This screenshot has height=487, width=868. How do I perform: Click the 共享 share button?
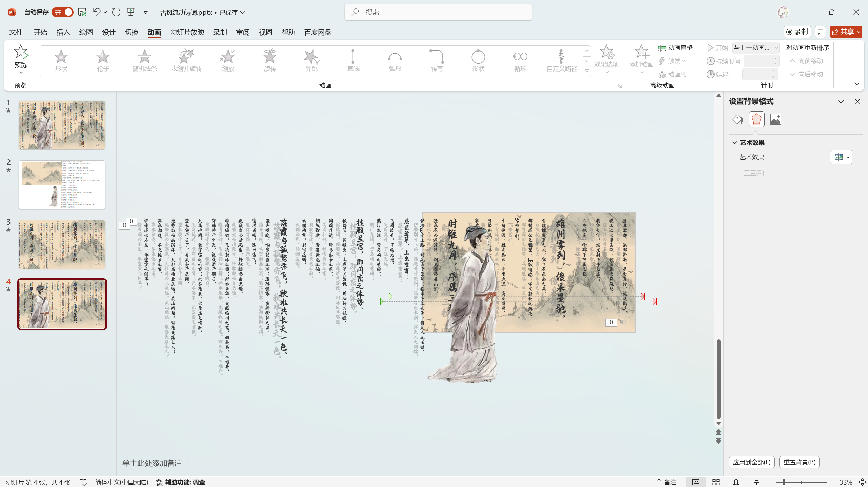(x=846, y=32)
